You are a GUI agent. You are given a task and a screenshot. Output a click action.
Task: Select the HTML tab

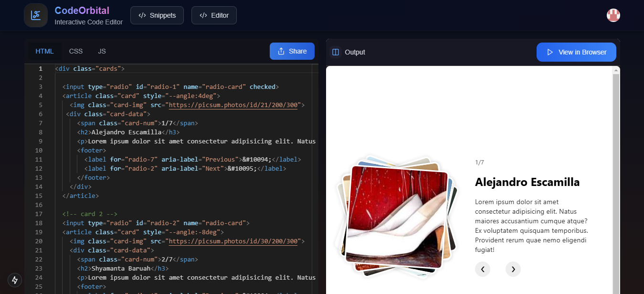click(x=44, y=51)
